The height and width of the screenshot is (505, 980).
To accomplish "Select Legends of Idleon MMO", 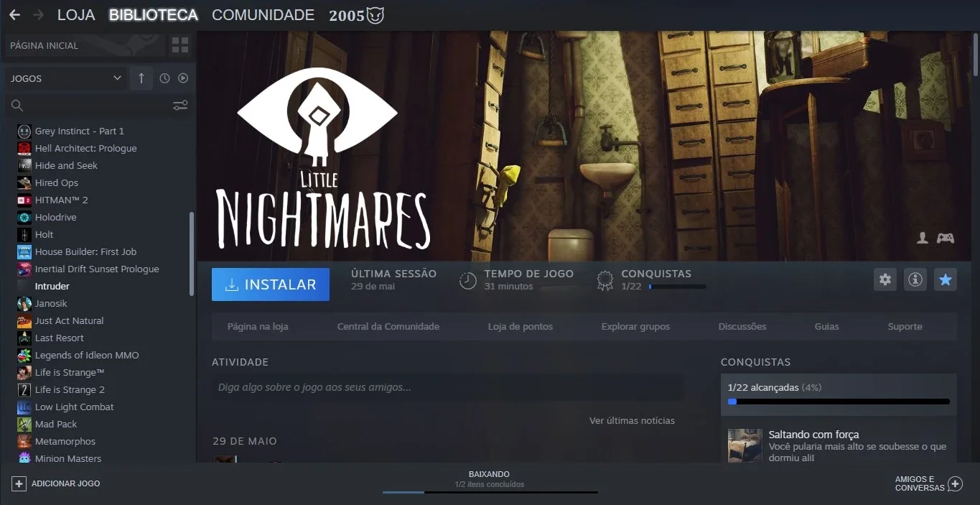I will click(x=87, y=355).
